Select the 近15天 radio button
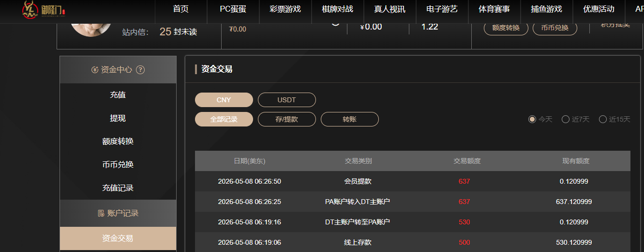Image resolution: width=644 pixels, height=252 pixels. pyautogui.click(x=602, y=119)
